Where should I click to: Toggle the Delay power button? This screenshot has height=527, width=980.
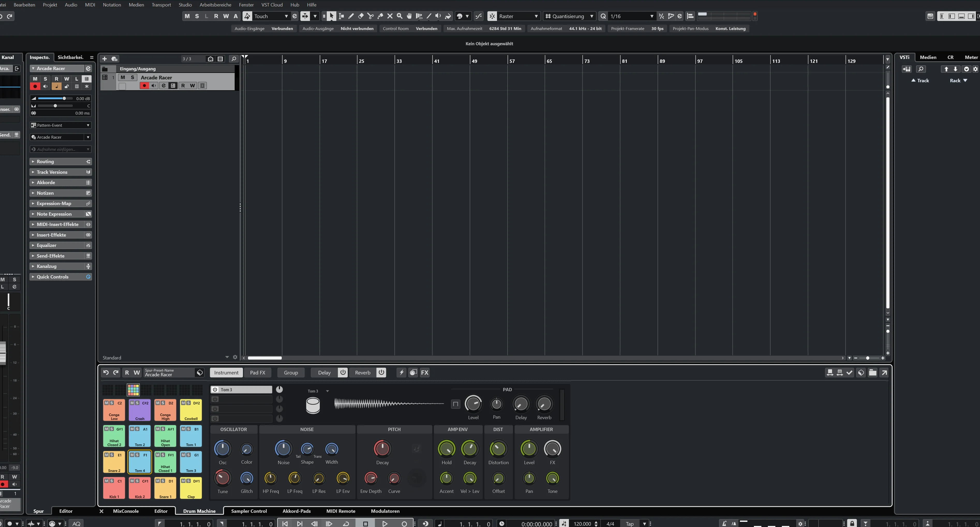coord(343,373)
